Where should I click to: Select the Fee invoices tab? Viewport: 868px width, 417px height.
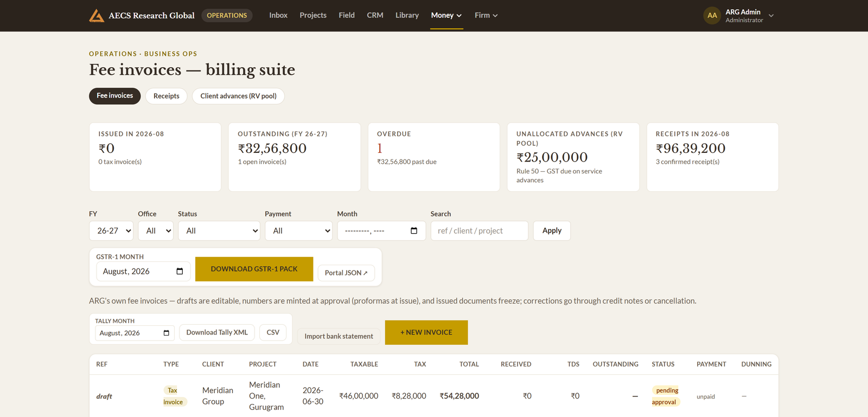[x=115, y=96]
